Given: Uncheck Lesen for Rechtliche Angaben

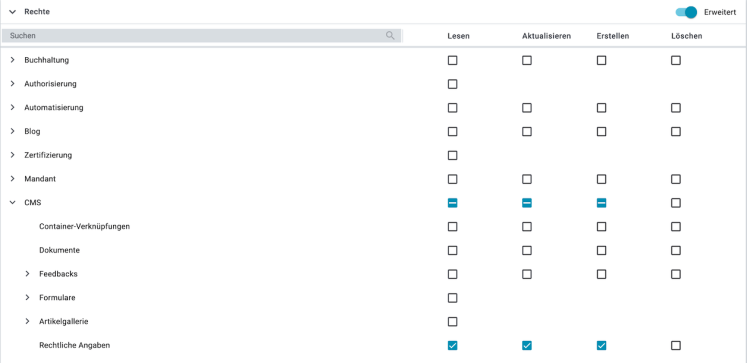Looking at the screenshot, I should point(453,346).
